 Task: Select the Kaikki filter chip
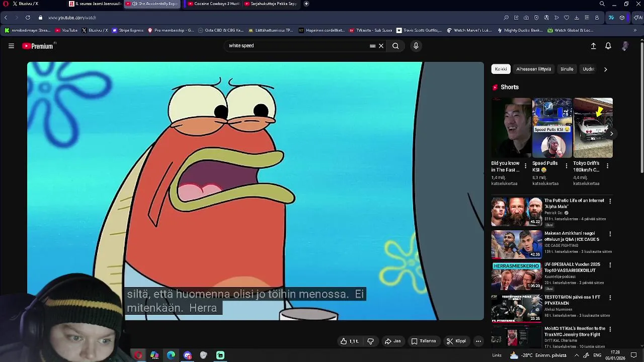(501, 69)
